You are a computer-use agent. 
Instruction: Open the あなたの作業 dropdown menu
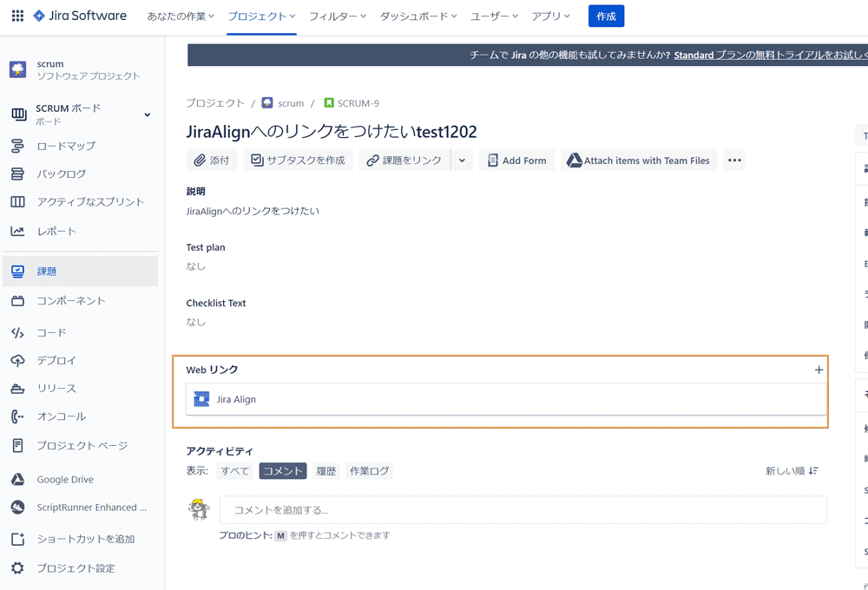pos(181,16)
